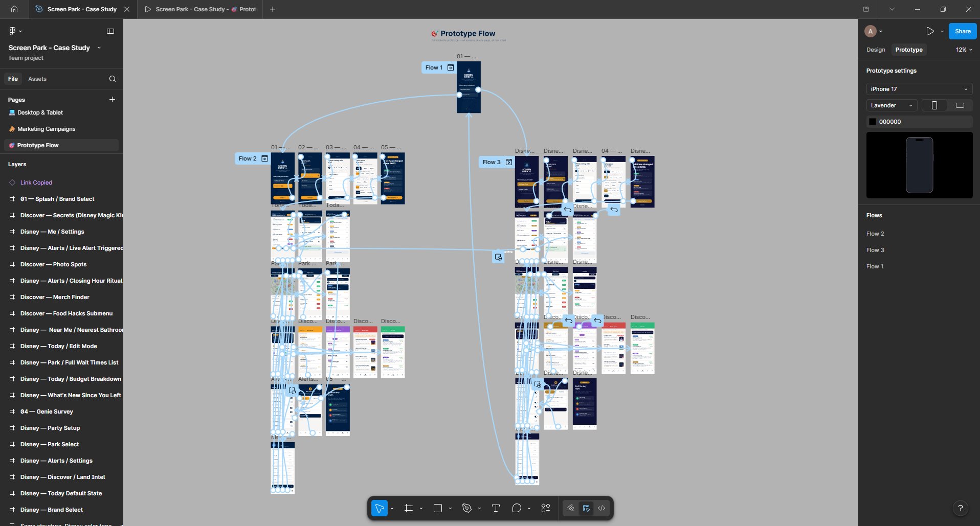Present prototype with play icon
The width and height of the screenshot is (980, 526).
pos(930,31)
